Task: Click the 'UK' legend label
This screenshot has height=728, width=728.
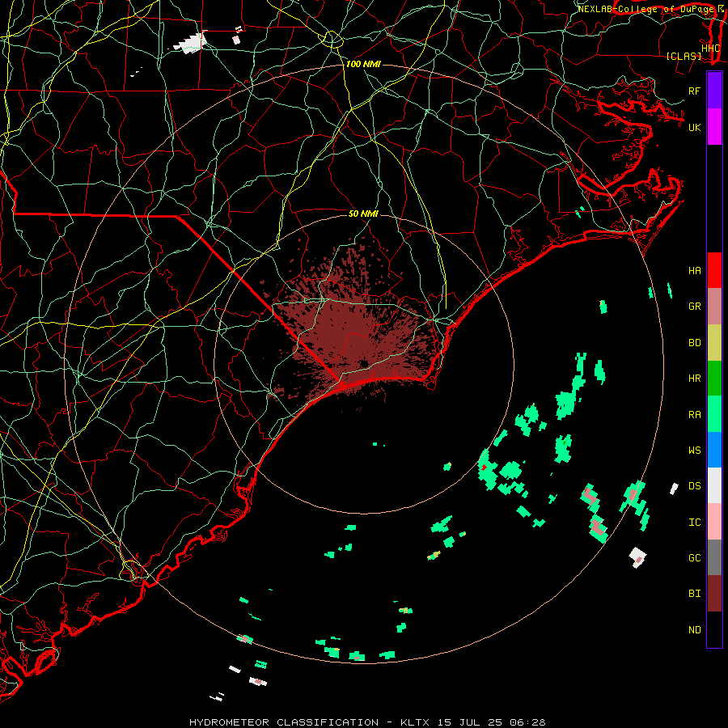Action: (694, 127)
